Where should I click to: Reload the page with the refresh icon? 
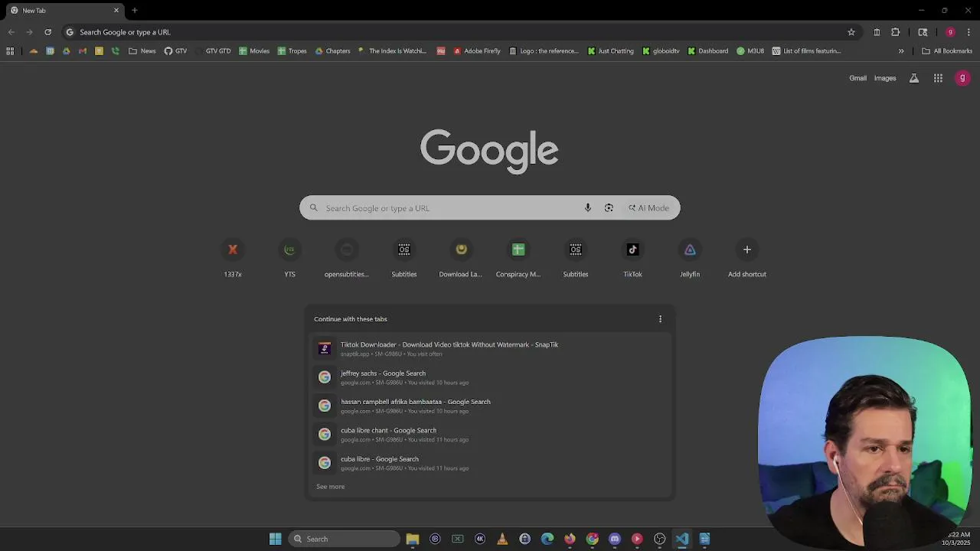[47, 32]
